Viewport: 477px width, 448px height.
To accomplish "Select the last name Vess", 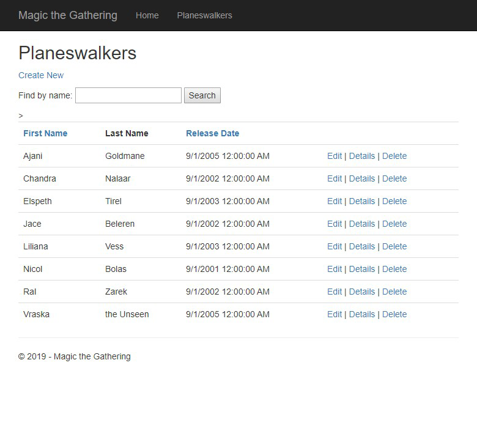I will (x=114, y=246).
